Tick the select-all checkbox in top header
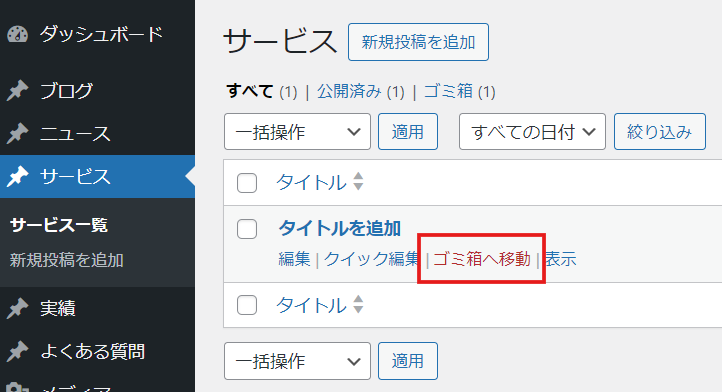The height and width of the screenshot is (392, 722). 247,183
